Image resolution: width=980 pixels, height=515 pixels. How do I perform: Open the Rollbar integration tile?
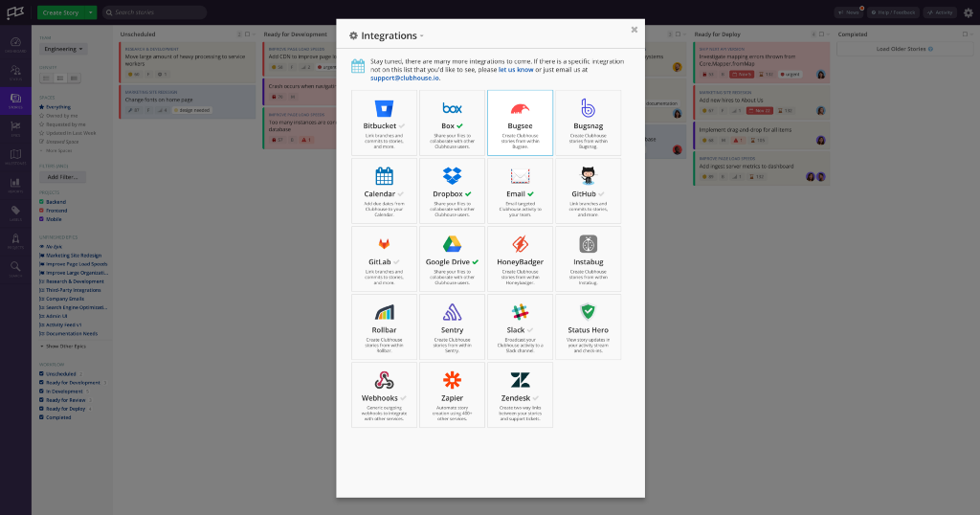tap(384, 327)
